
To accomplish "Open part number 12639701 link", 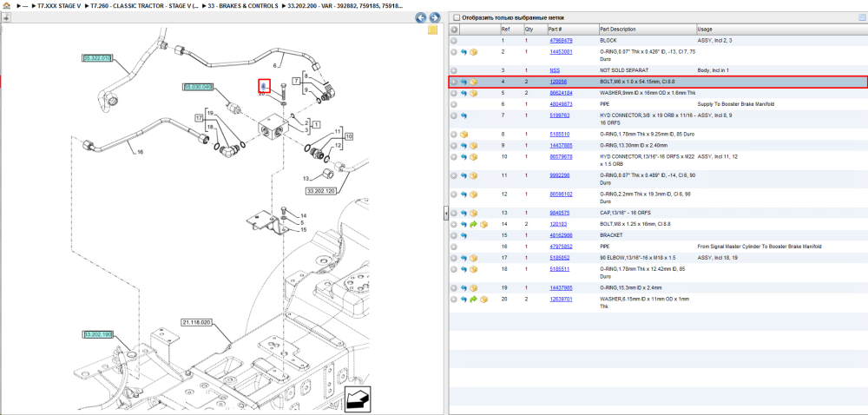I will point(561,300).
